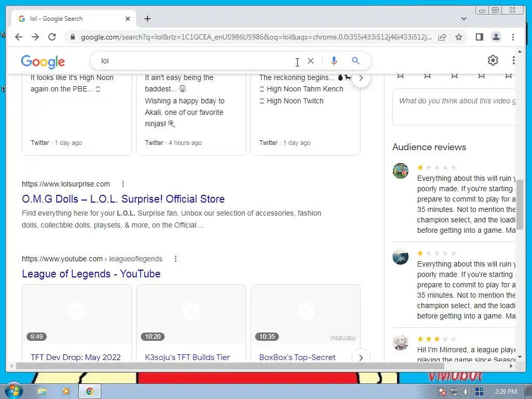This screenshot has width=532, height=399.
Task: Open first audience reviewer's avatar
Action: (x=401, y=170)
